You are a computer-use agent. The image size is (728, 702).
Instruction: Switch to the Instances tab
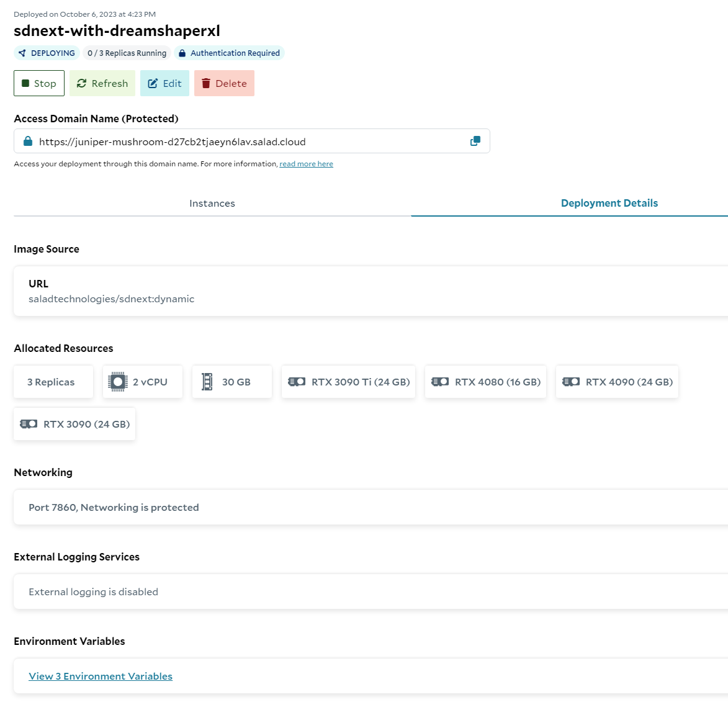tap(212, 203)
